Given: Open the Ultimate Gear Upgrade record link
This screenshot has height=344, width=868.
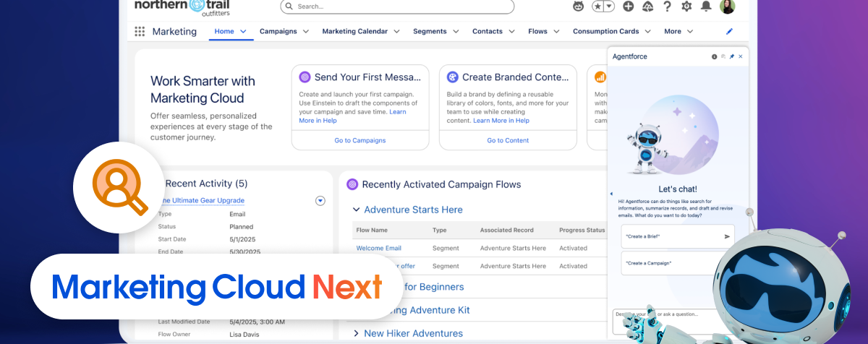Looking at the screenshot, I should (x=201, y=200).
